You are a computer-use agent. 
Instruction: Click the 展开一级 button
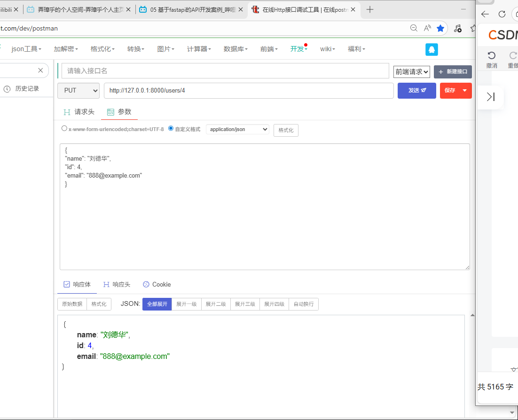point(186,304)
